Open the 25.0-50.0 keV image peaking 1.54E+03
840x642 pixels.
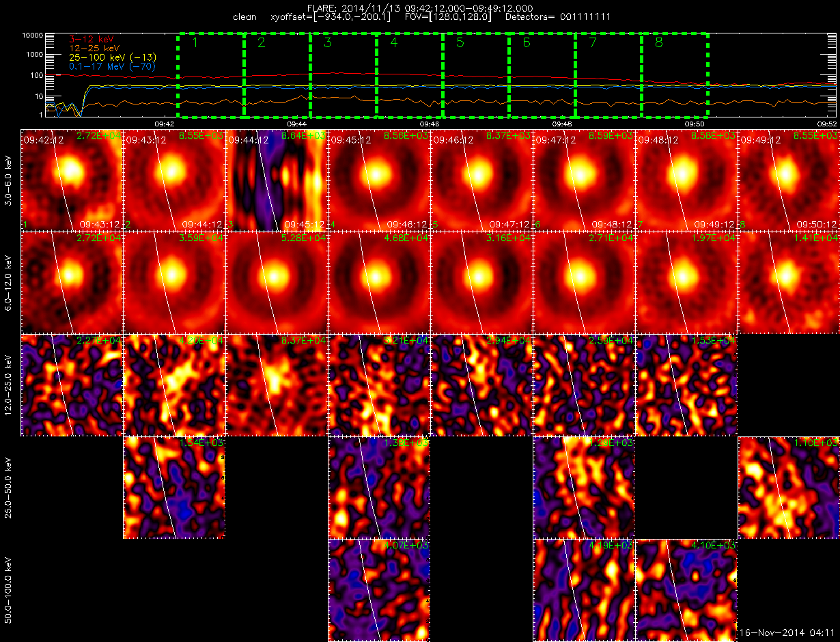coord(174,487)
